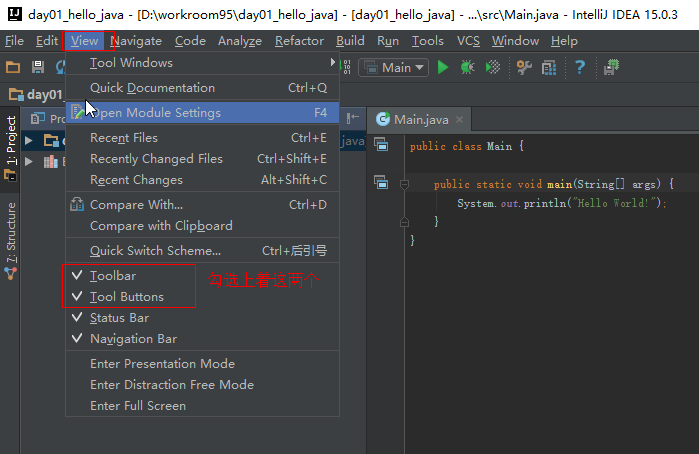Open the File menu
This screenshot has width=699, height=454.
click(14, 41)
